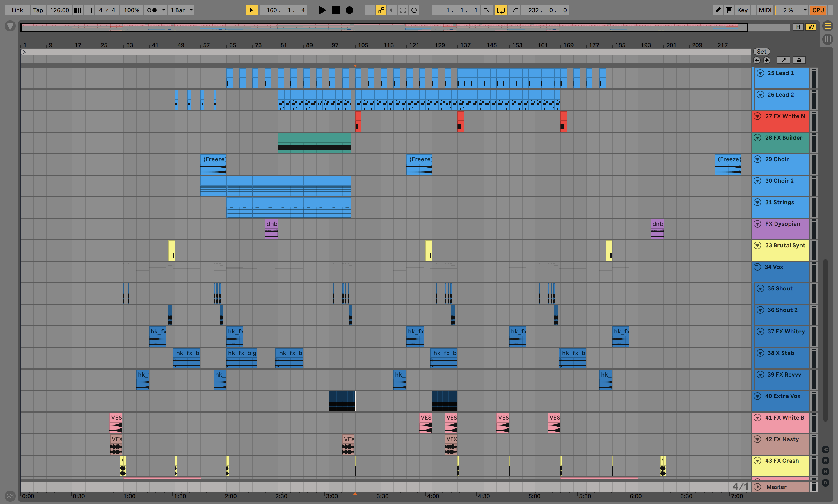Toggle the Follow playback button
The width and height of the screenshot is (838, 504).
point(252,10)
